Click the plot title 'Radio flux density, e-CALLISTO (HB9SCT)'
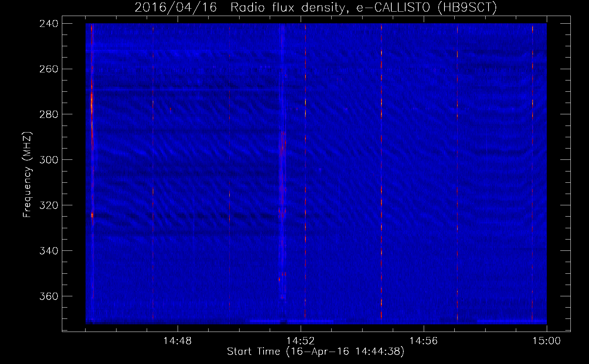Screen dimensions: 589x364 pyautogui.click(x=363, y=7)
